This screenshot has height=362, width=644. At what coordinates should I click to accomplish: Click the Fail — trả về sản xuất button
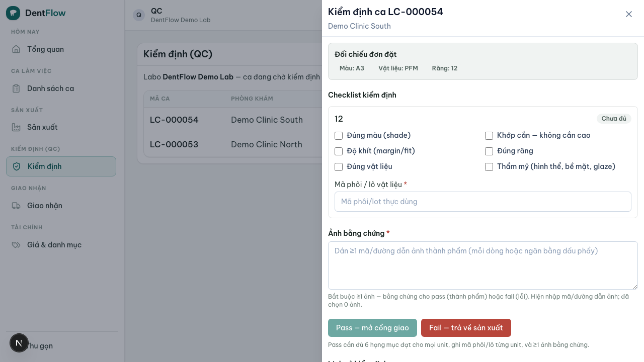pyautogui.click(x=466, y=328)
